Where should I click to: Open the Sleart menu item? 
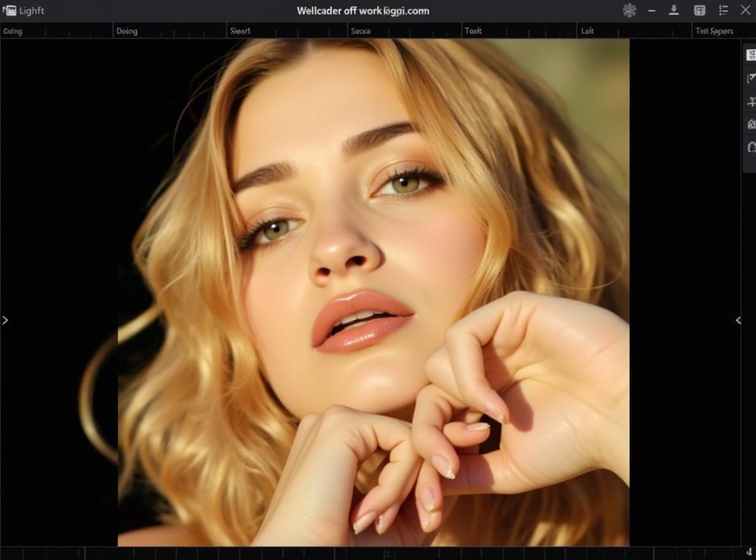click(240, 30)
